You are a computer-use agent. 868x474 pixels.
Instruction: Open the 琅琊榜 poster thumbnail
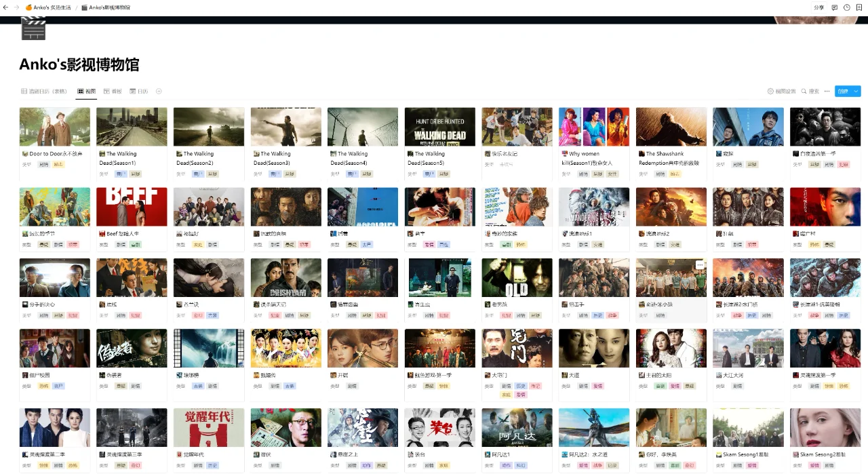[209, 348]
